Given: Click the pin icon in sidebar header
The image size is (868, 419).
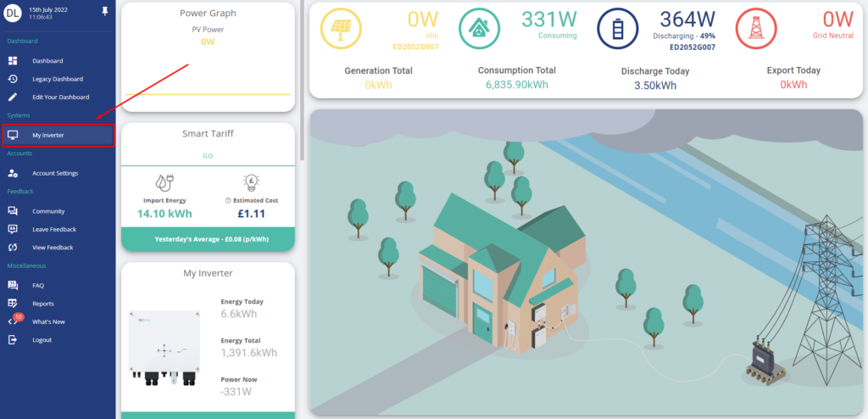Looking at the screenshot, I should [104, 10].
